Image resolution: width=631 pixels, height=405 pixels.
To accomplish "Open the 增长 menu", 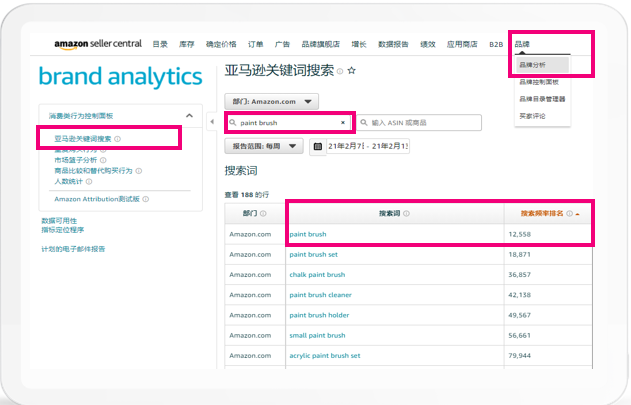I will (359, 44).
